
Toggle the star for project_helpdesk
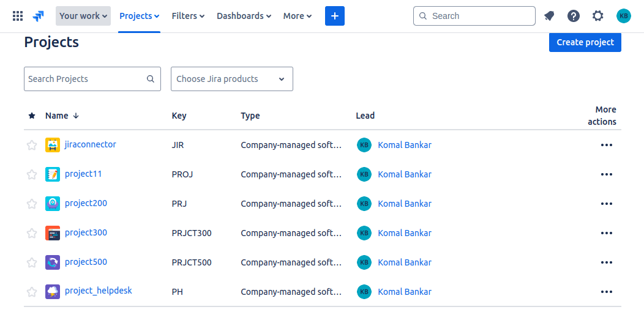[x=32, y=292]
